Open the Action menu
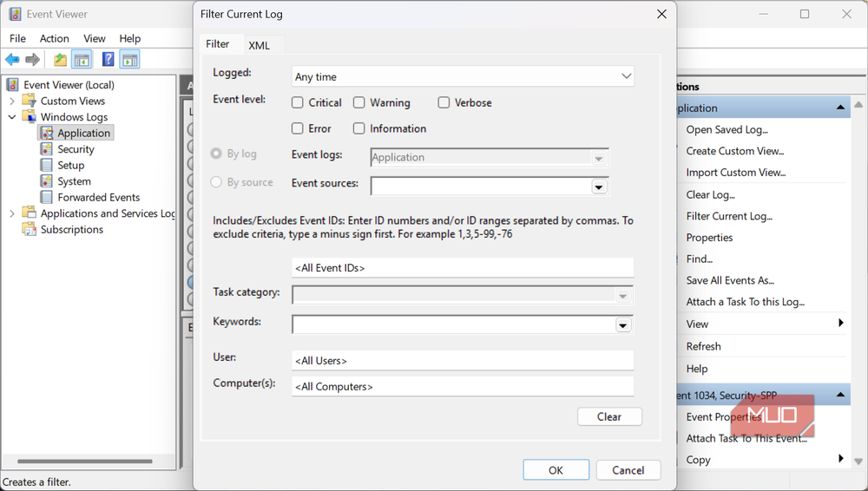This screenshot has height=491, width=868. (54, 38)
